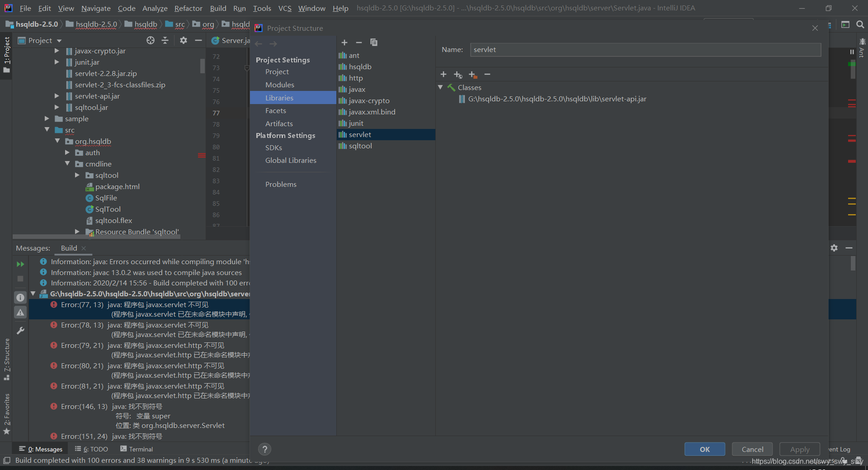The image size is (868, 470).
Task: Go forward with Project Structure forward arrow
Action: point(273,44)
